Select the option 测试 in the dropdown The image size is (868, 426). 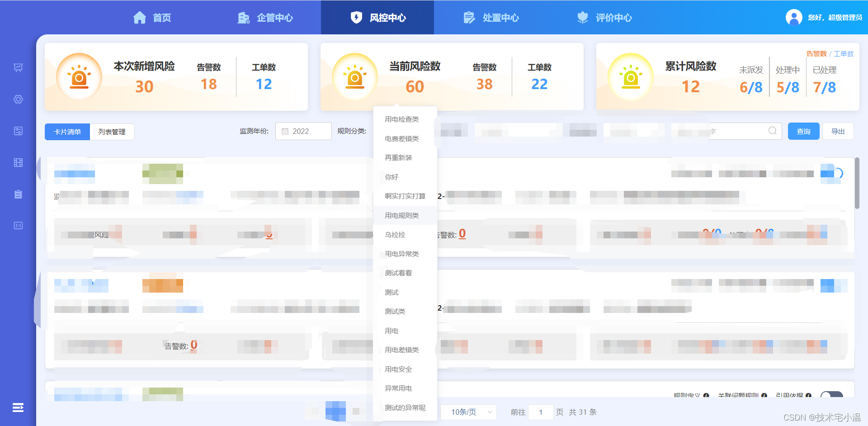click(x=405, y=292)
